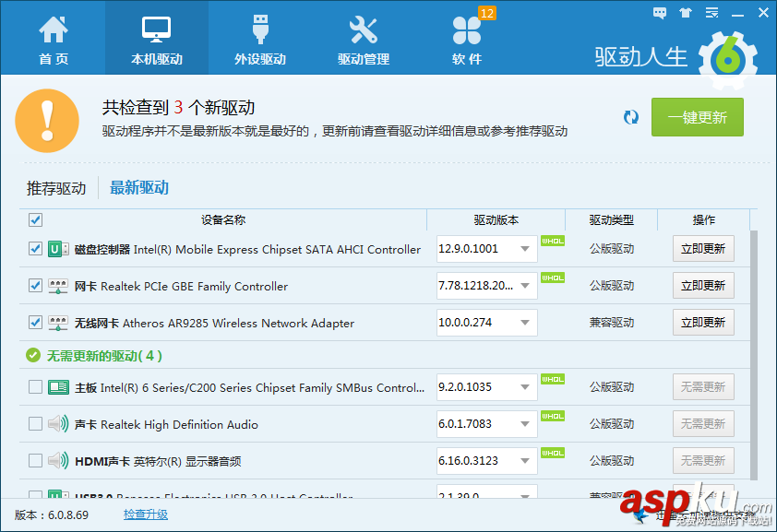Select the Atheros AR9285 Wireless Network Adapter name
Screen dimensions: 777x532
click(238, 323)
